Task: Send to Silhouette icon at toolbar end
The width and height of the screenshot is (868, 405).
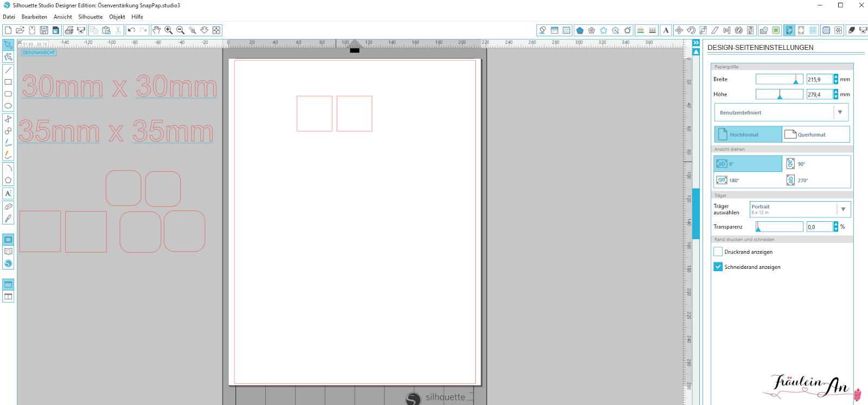Action: [863, 30]
